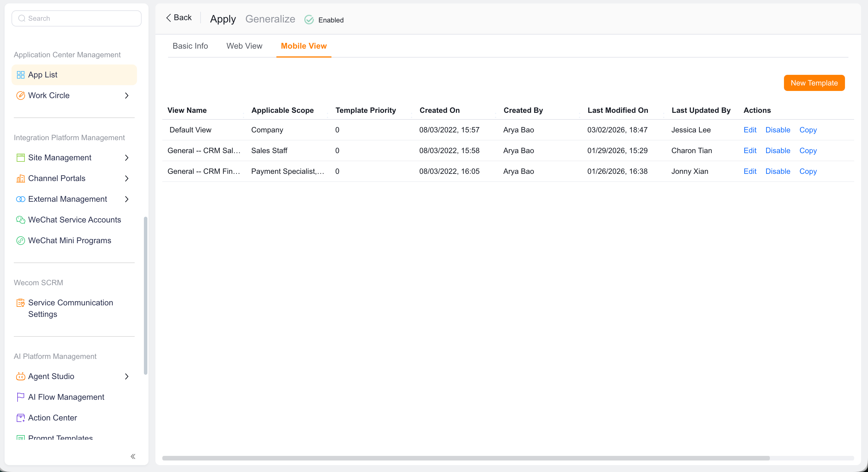This screenshot has width=868, height=472.
Task: Copy the Default View template
Action: [808, 130]
